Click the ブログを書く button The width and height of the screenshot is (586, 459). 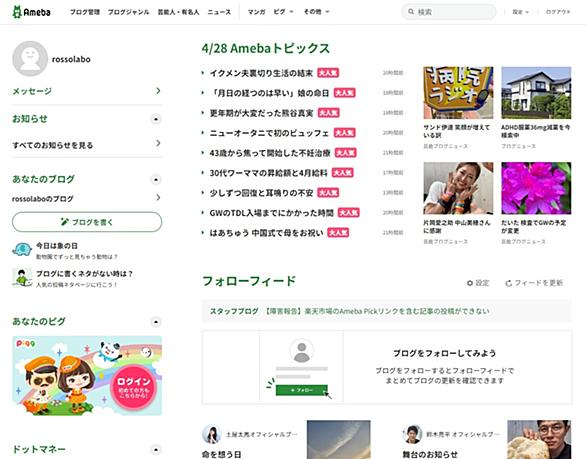pos(87,222)
